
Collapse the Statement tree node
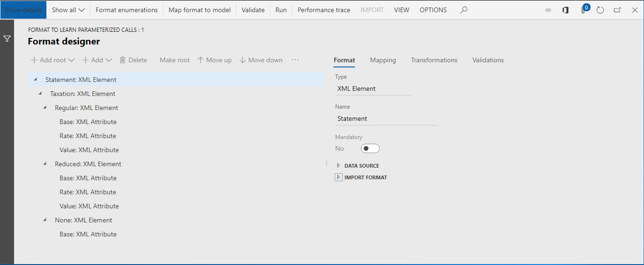35,79
